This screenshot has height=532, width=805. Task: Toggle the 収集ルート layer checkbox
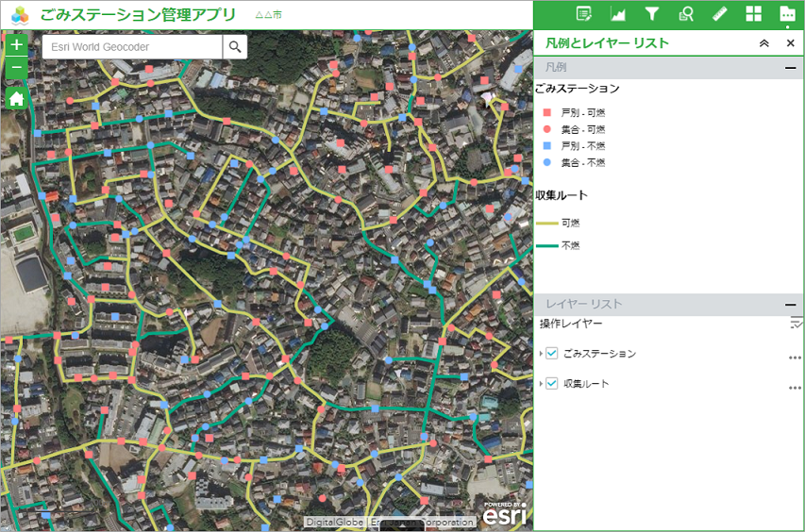553,384
